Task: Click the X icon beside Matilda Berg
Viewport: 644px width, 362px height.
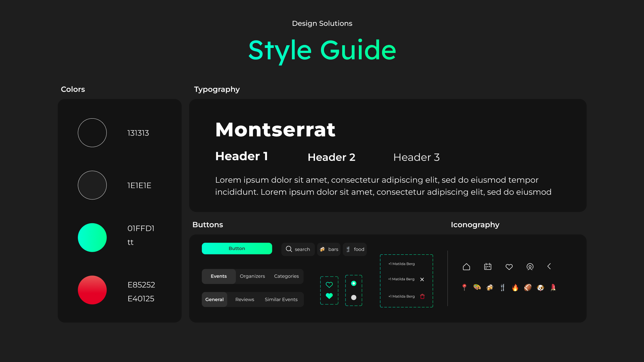Action: [422, 279]
